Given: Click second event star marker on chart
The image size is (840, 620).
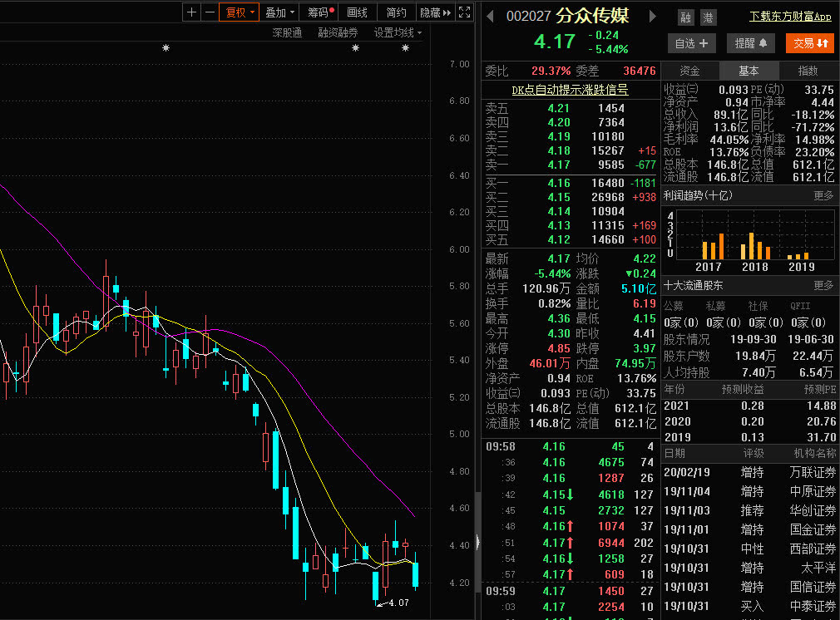Looking at the screenshot, I should [355, 48].
